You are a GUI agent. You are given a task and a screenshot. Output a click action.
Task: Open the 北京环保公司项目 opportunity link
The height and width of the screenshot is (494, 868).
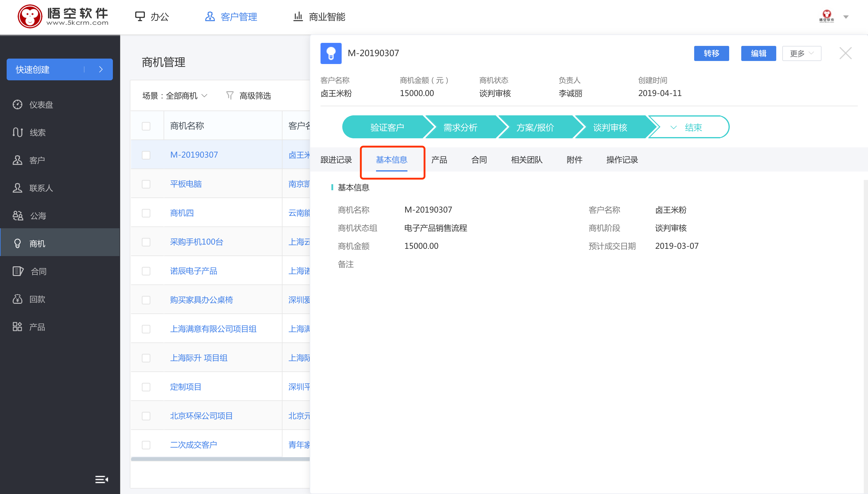201,416
